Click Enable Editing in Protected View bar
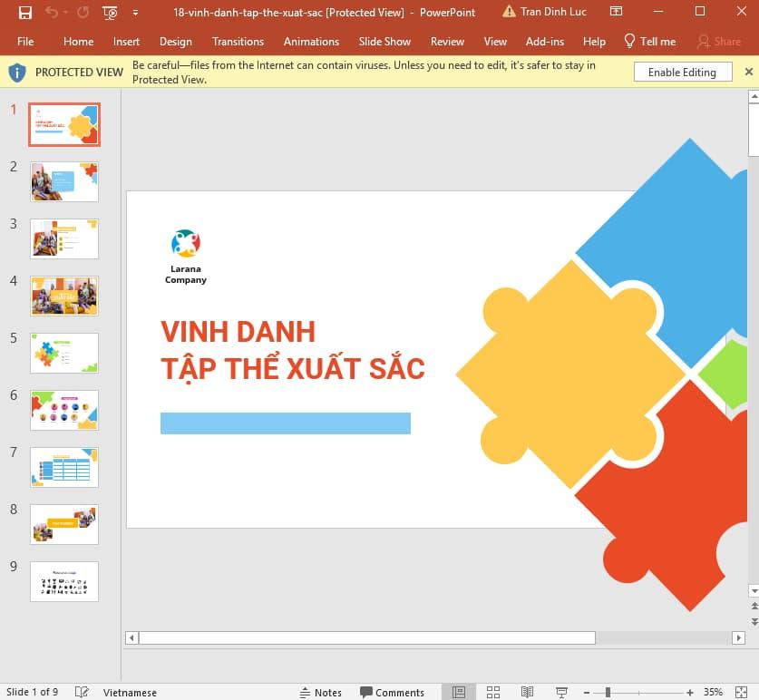Screen dimensions: 759x700 682,72
